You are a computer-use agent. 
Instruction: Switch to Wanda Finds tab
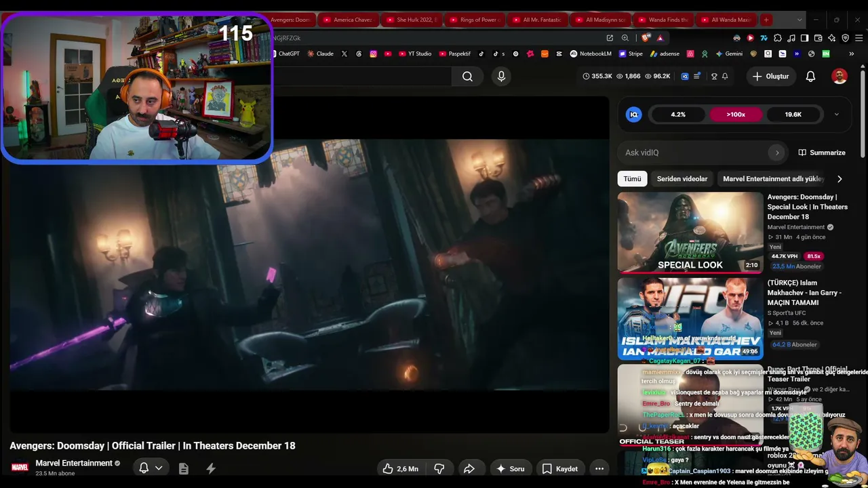click(x=664, y=20)
